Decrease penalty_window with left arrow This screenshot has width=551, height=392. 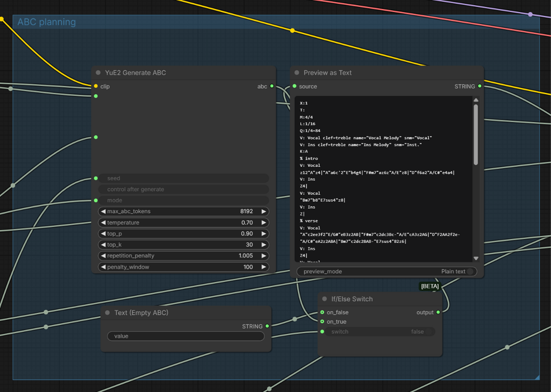[x=103, y=267]
